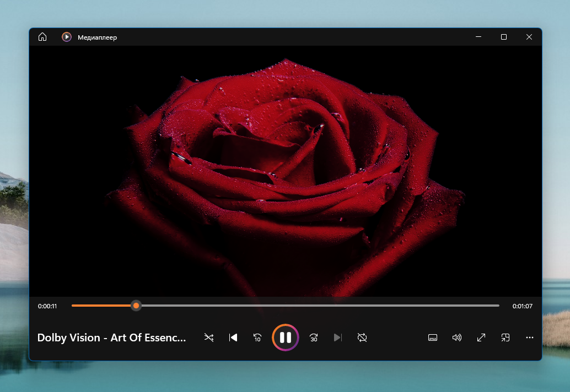This screenshot has height=392, width=570.
Task: Toggle repeat mode
Action: click(362, 337)
